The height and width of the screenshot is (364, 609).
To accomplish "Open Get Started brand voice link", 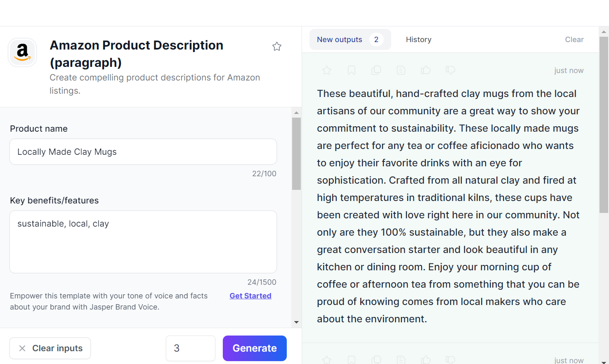I will pos(250,296).
